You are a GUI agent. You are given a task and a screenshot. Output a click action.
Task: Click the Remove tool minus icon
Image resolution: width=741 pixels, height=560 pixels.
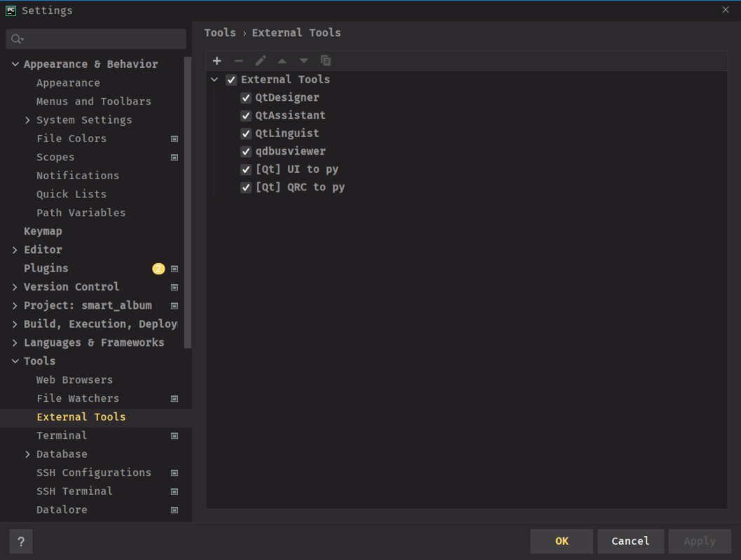[239, 61]
